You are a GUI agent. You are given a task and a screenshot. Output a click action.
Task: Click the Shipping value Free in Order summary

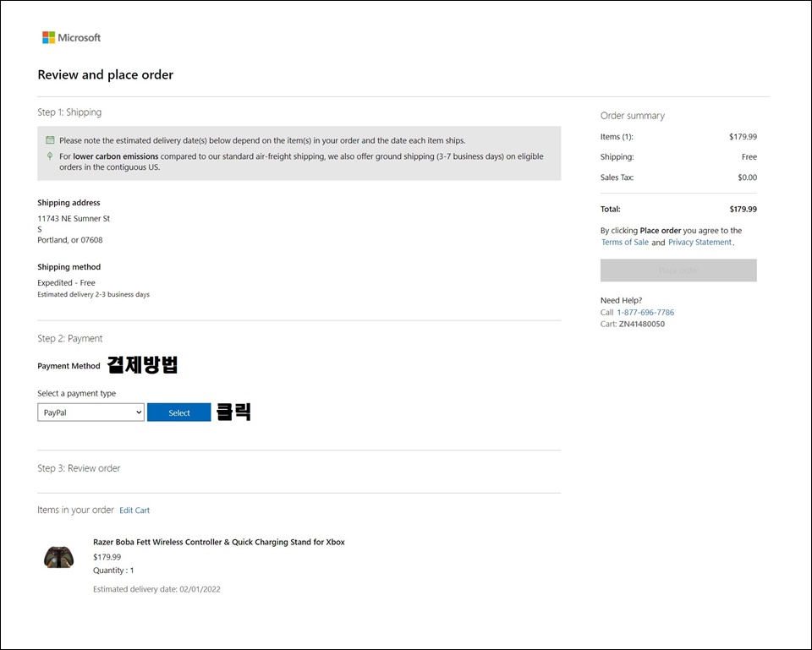pyautogui.click(x=749, y=157)
